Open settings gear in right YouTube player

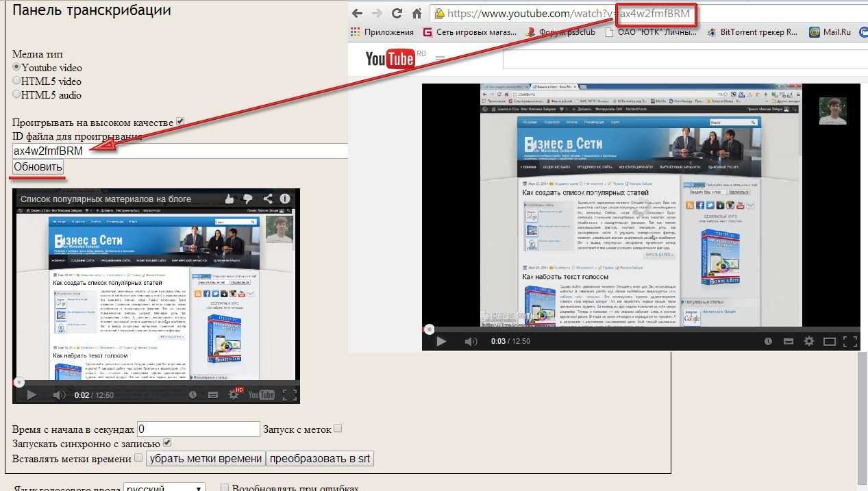pos(809,341)
